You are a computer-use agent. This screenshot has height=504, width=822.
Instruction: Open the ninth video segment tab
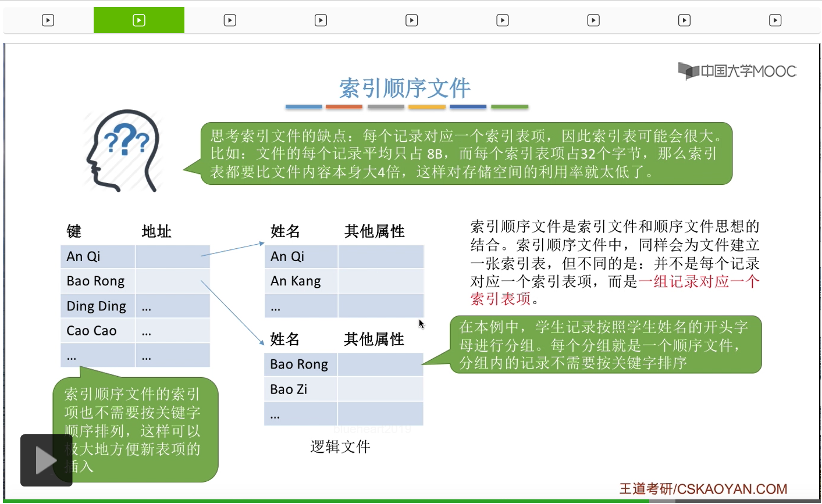click(775, 20)
